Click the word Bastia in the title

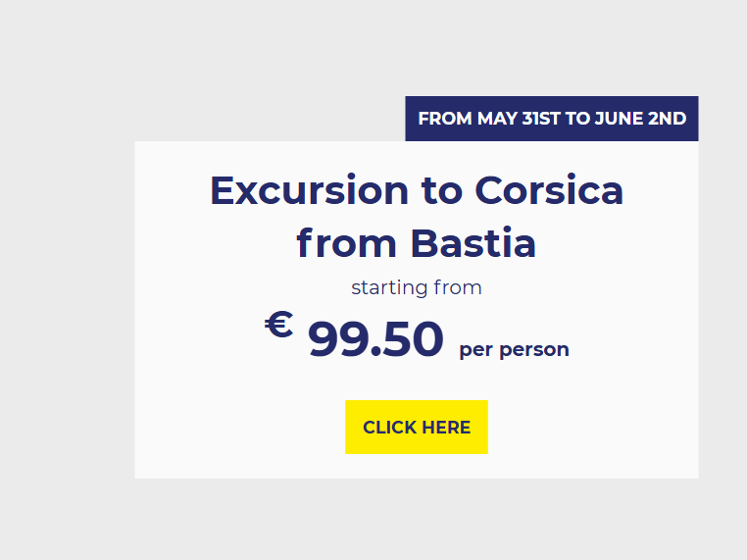click(473, 243)
